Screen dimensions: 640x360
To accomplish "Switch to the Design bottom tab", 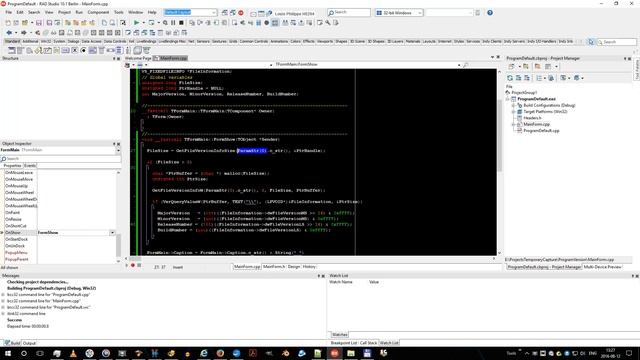I will pyautogui.click(x=294, y=267).
